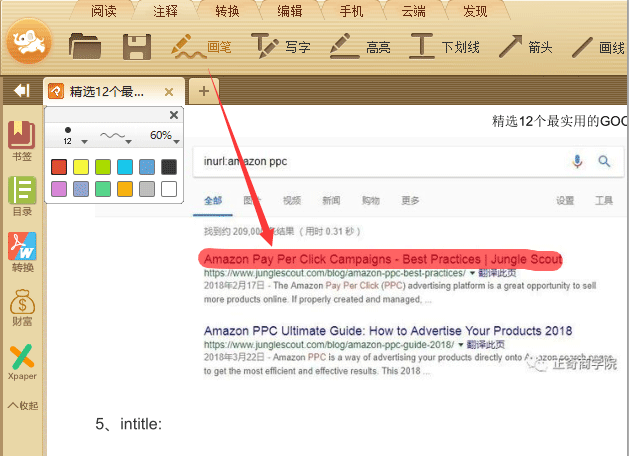Pick the periwinkle color swatch

[81, 189]
